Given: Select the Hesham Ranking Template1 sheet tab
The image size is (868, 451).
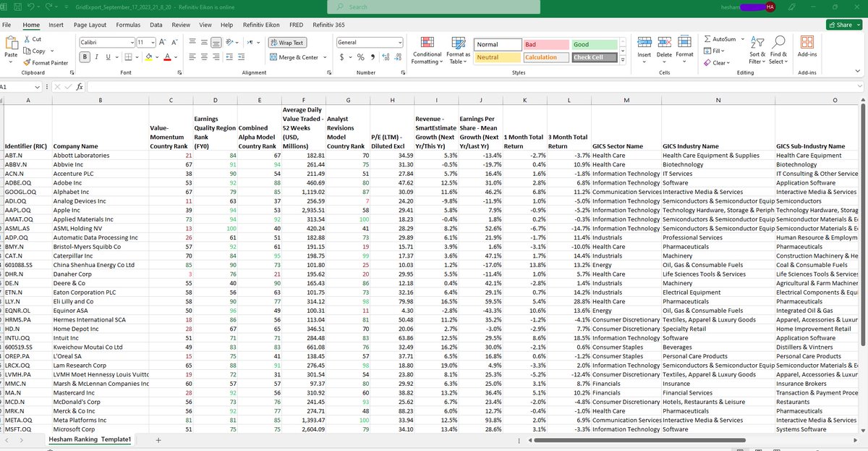Looking at the screenshot, I should [x=90, y=439].
